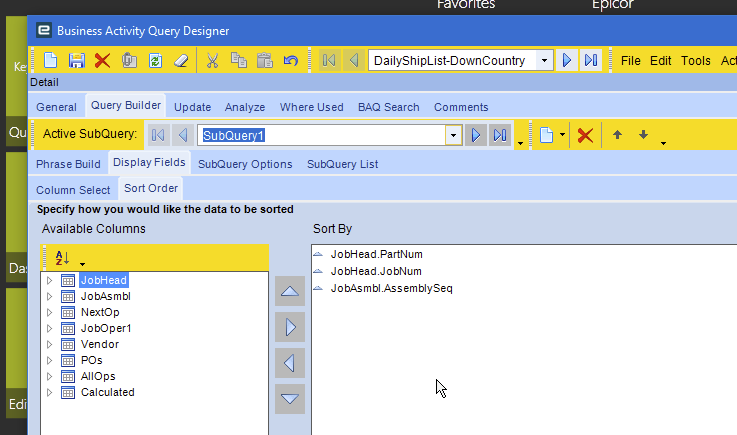Select JobHead.PartNum in Sort By list
The image size is (737, 435).
376,254
